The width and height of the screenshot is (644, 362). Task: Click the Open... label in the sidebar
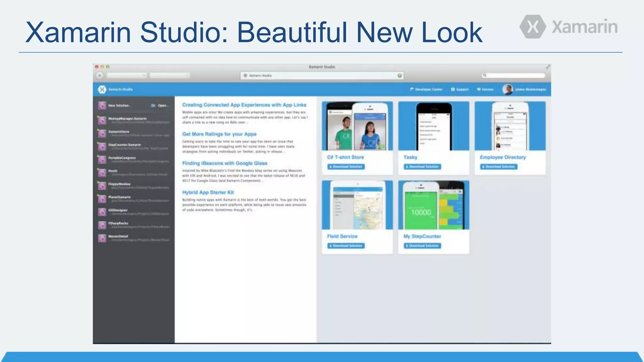[x=163, y=106]
